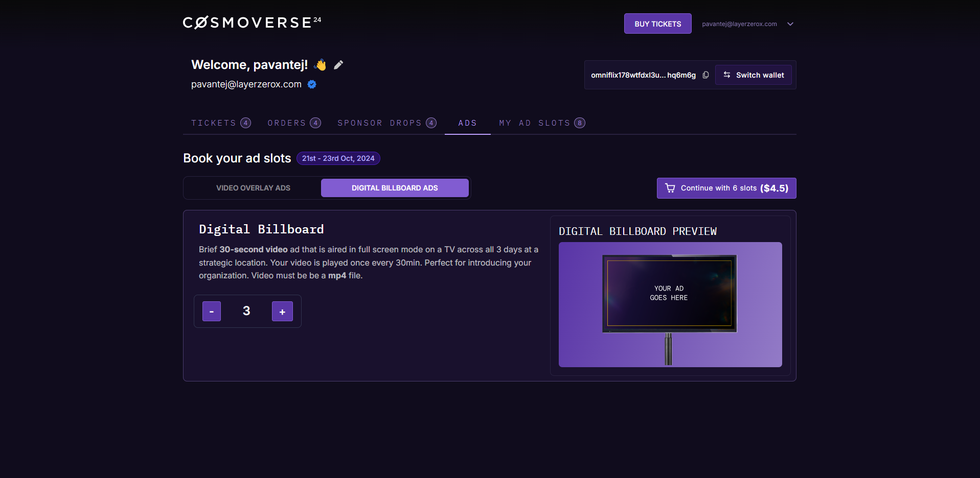Select Video Overlay Ads option
The height and width of the screenshot is (478, 980).
pos(253,188)
